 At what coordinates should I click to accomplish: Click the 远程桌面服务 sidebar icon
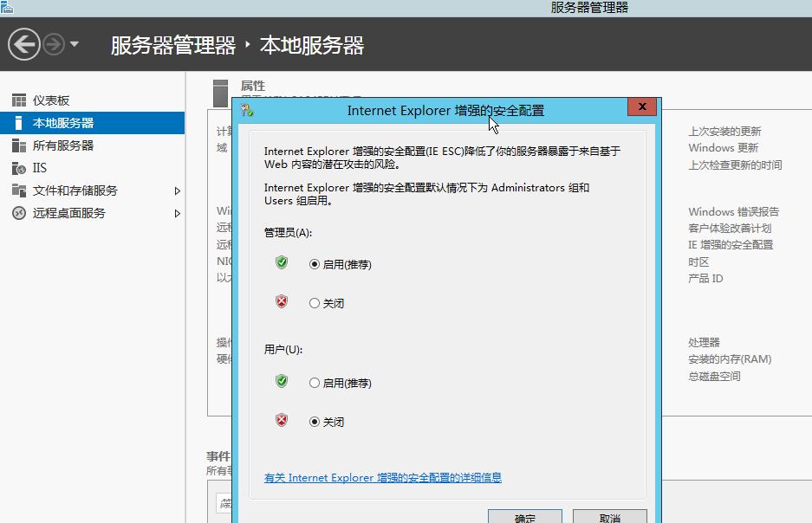[x=19, y=213]
